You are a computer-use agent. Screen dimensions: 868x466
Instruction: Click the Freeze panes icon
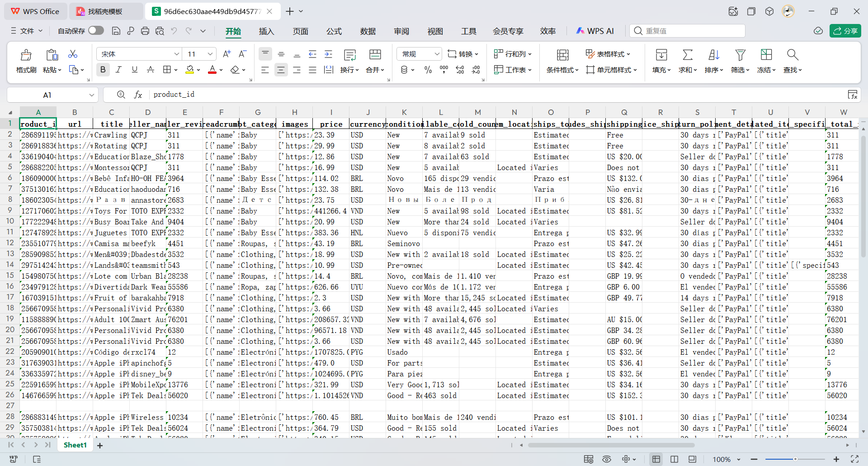(x=766, y=55)
